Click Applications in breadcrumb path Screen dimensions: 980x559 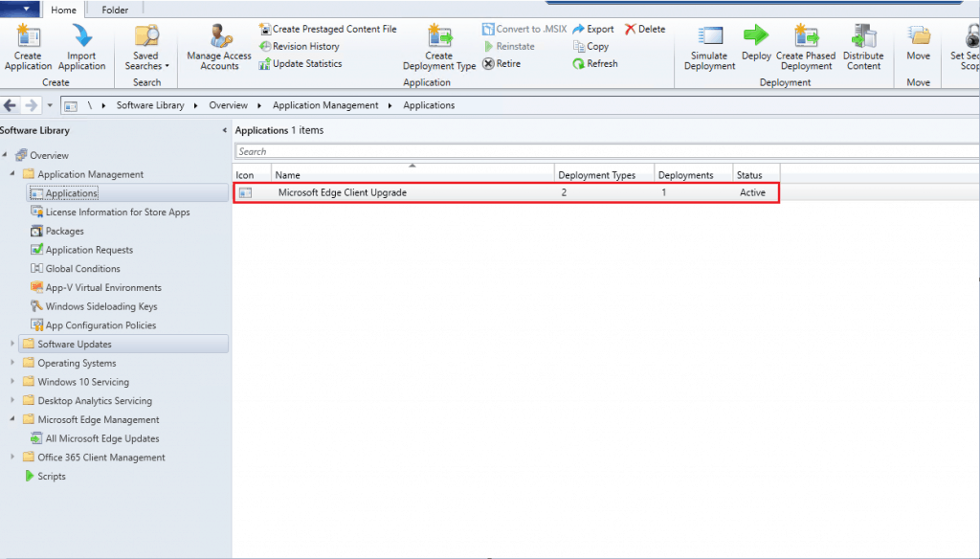pyautogui.click(x=429, y=105)
